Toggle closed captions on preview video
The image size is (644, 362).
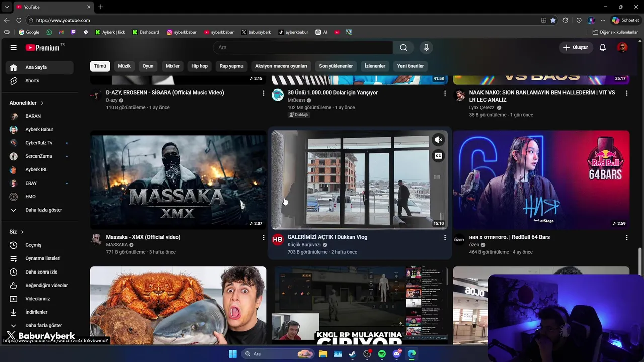coord(438,156)
